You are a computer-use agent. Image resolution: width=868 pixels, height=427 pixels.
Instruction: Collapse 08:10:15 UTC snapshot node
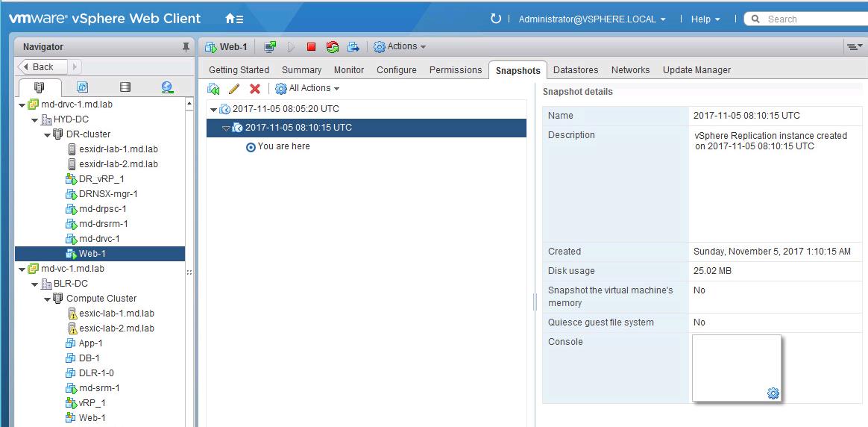[226, 128]
